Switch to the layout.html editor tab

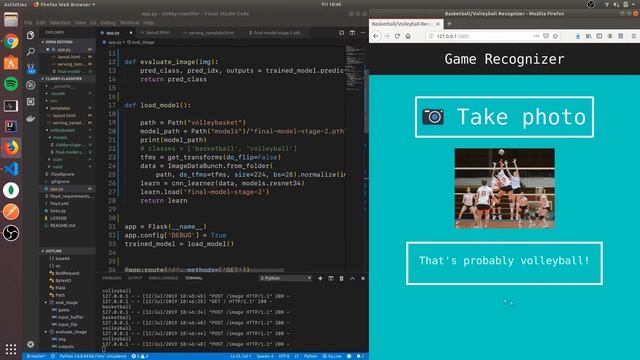tap(157, 33)
